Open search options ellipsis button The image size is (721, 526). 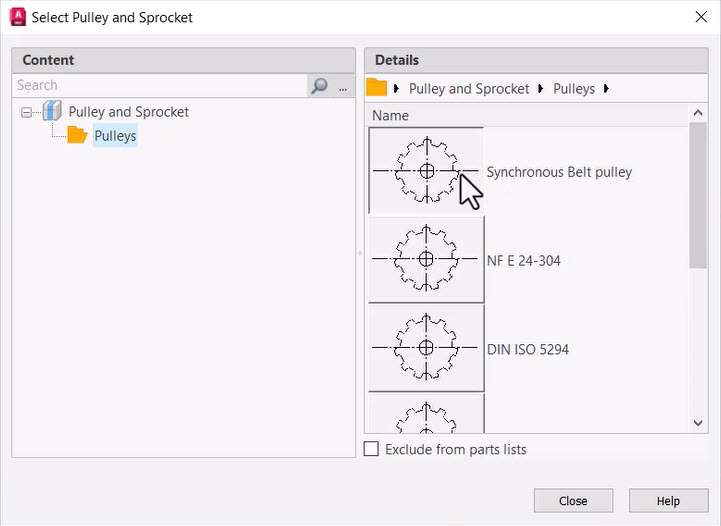click(x=343, y=86)
